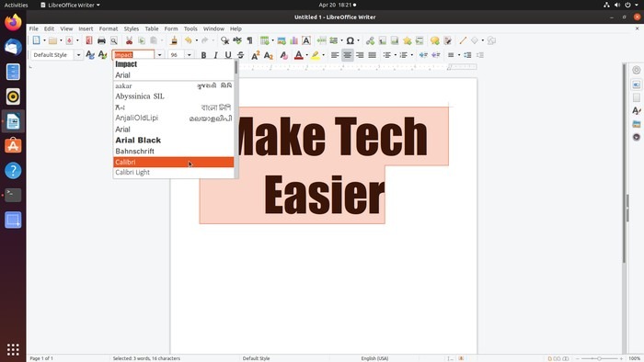Click the Insert Image icon
This screenshot has height=362, width=644.
pos(282,40)
